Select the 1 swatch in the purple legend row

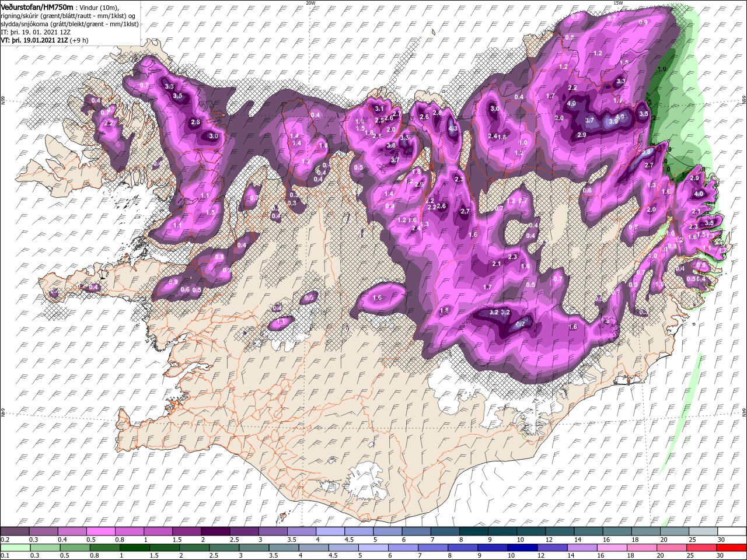click(158, 531)
